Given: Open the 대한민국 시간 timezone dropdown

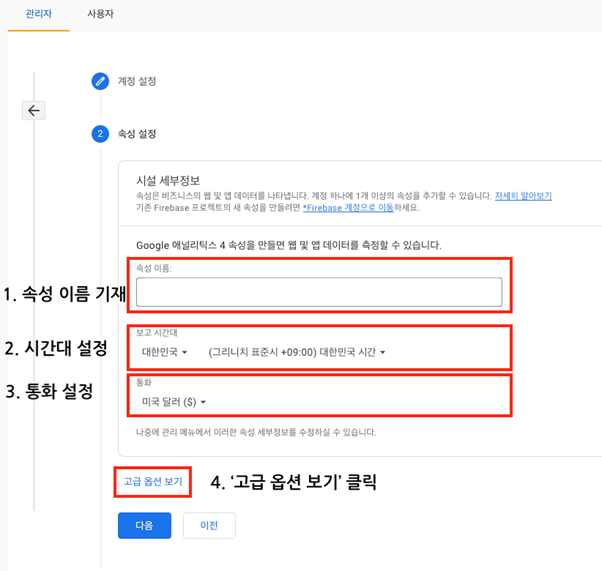Looking at the screenshot, I should click(x=297, y=352).
